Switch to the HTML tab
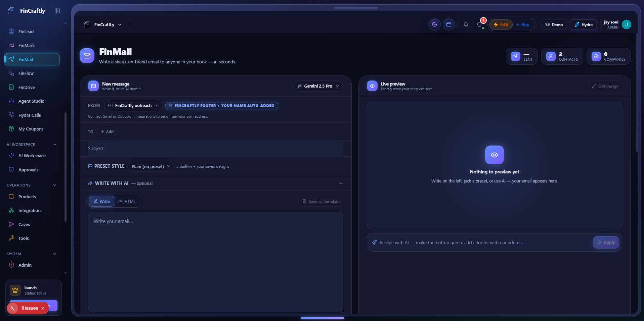The width and height of the screenshot is (644, 321). 127,202
